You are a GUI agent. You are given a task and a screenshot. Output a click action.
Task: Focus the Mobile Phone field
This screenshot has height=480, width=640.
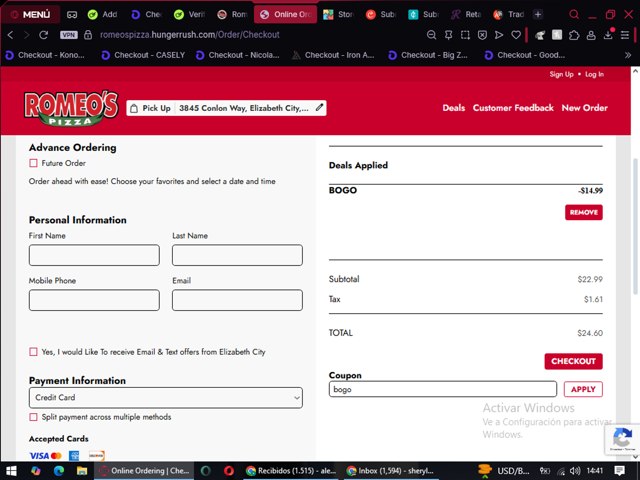click(94, 300)
